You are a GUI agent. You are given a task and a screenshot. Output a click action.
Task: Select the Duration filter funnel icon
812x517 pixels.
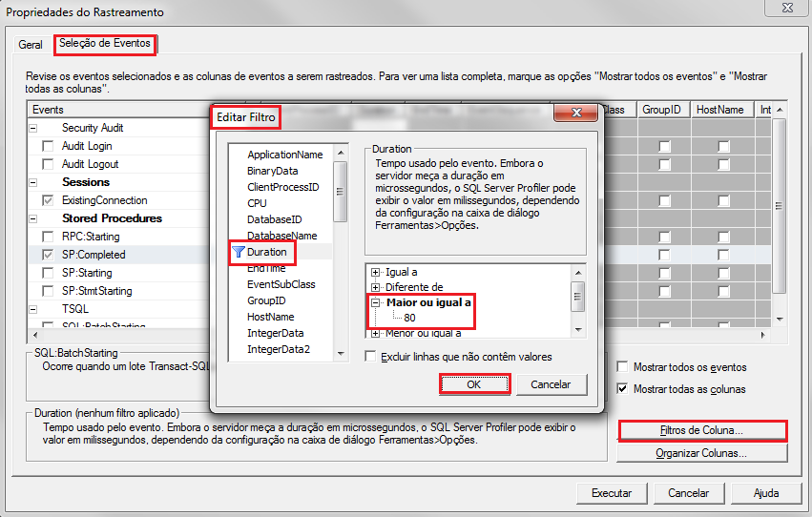click(239, 252)
